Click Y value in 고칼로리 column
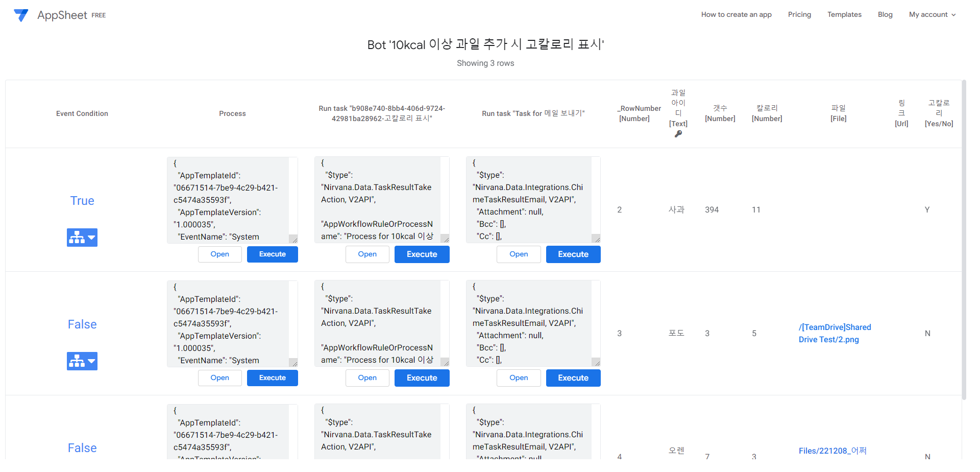The image size is (980, 472). pos(927,209)
